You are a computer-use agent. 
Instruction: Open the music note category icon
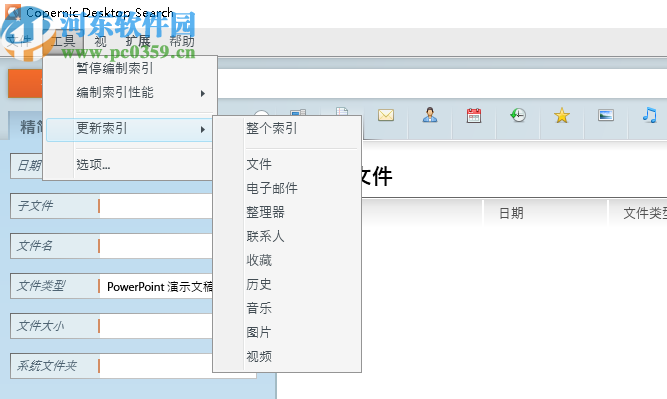pos(650,115)
